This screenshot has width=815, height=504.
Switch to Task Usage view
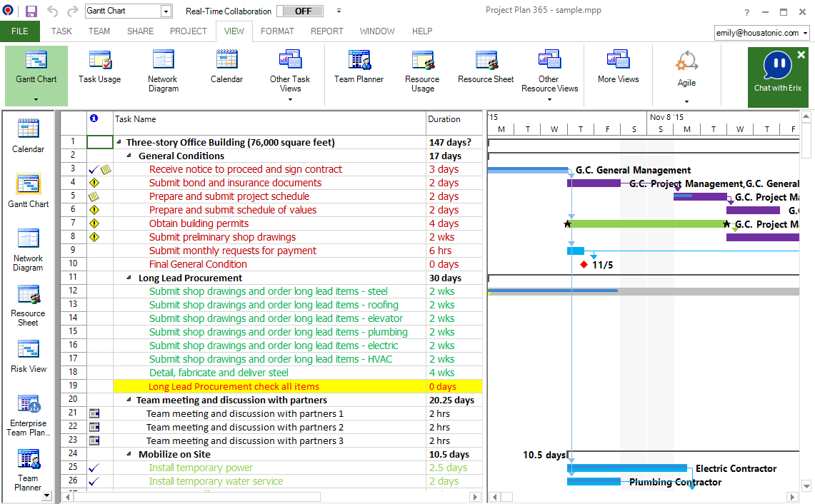click(99, 68)
